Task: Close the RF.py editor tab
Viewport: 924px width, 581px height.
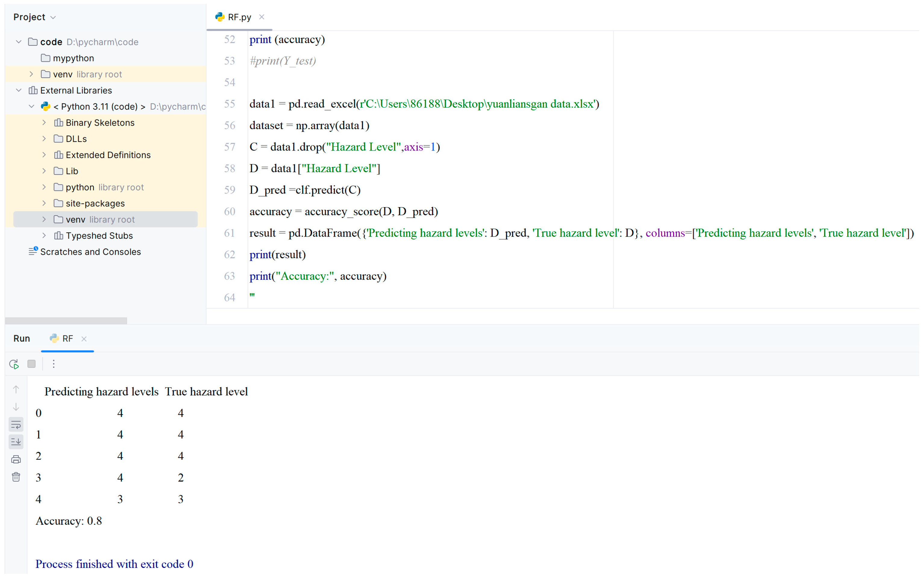Action: point(262,17)
